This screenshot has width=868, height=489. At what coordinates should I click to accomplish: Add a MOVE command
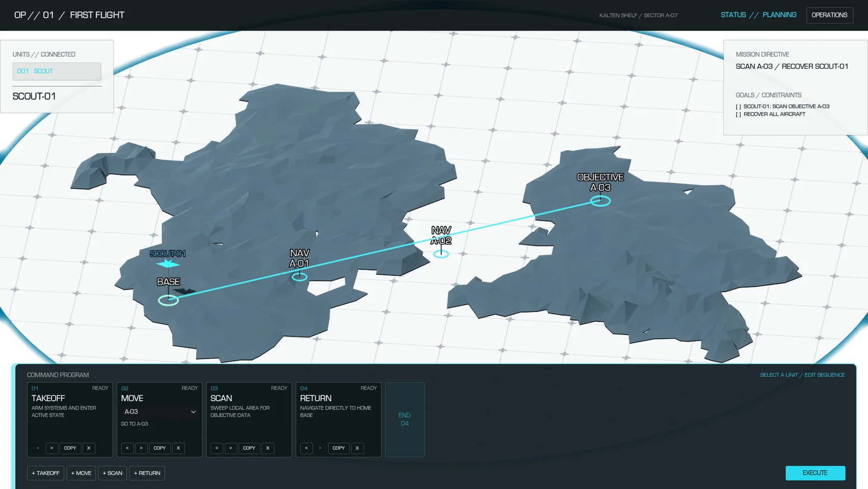82,473
